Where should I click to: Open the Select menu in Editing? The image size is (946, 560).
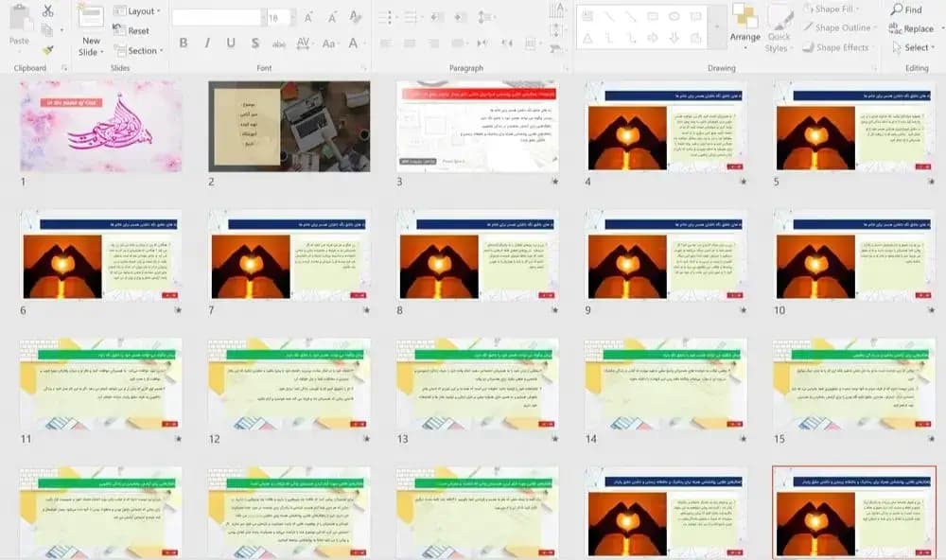[914, 47]
